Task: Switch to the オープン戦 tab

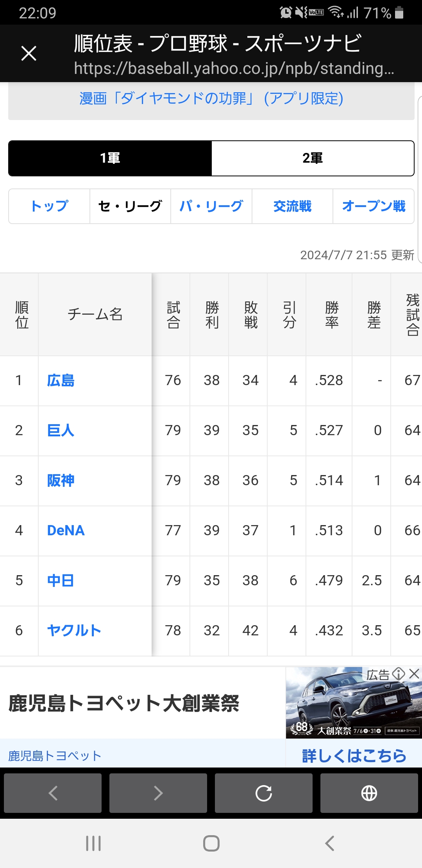Action: click(374, 206)
